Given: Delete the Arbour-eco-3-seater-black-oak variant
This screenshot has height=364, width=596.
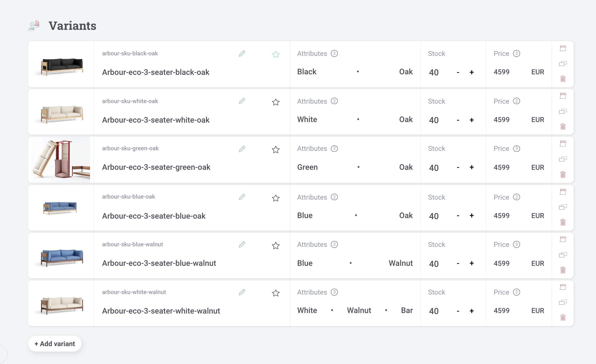Looking at the screenshot, I should [563, 79].
